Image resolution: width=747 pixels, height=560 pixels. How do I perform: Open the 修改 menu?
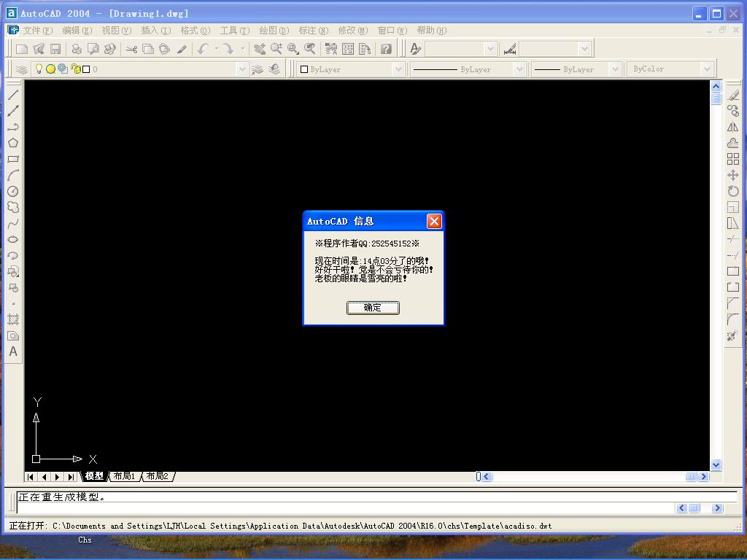(x=353, y=31)
